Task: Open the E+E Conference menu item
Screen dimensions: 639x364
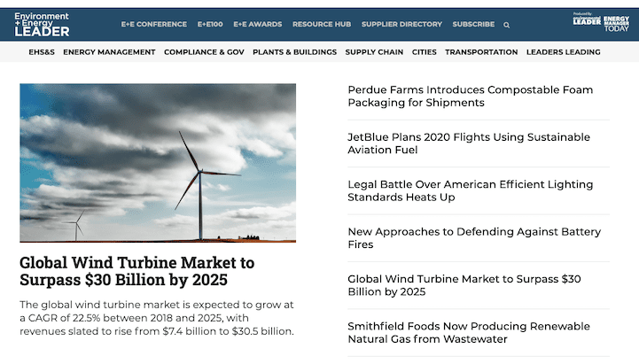Action: pyautogui.click(x=154, y=25)
